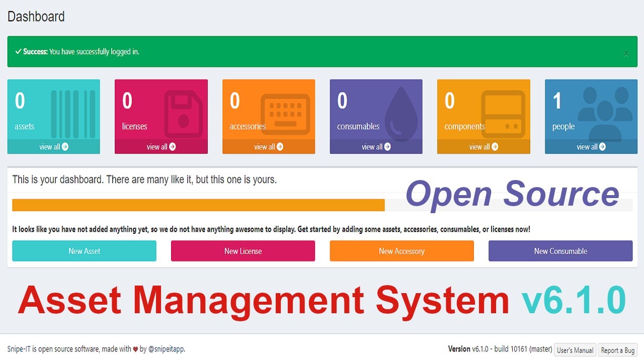Click the New Asset button
The width and height of the screenshot is (644, 362).
[85, 251]
